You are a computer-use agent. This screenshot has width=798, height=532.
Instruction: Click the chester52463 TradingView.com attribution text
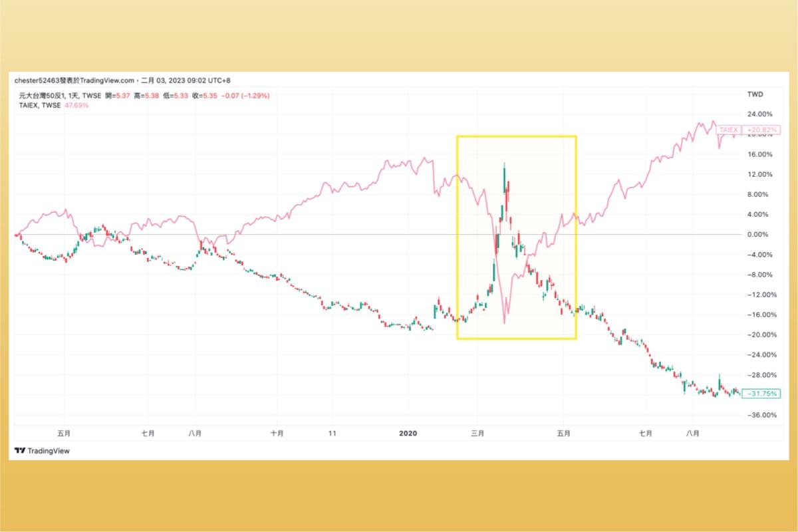click(x=123, y=80)
